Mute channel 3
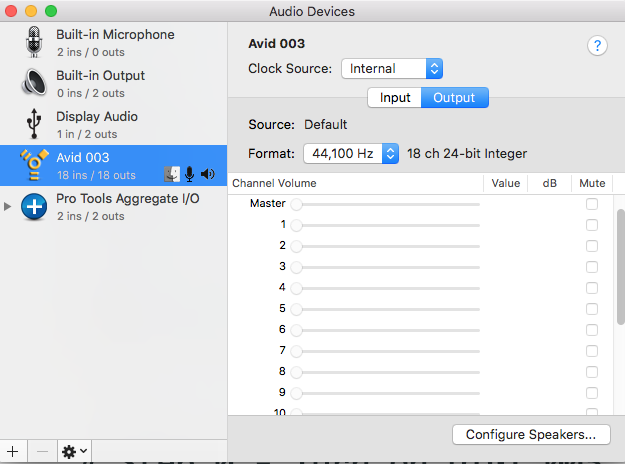Image resolution: width=625 pixels, height=464 pixels. [x=592, y=267]
